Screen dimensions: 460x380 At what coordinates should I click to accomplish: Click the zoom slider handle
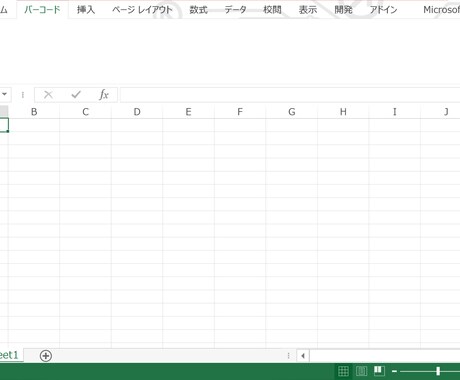pos(438,371)
